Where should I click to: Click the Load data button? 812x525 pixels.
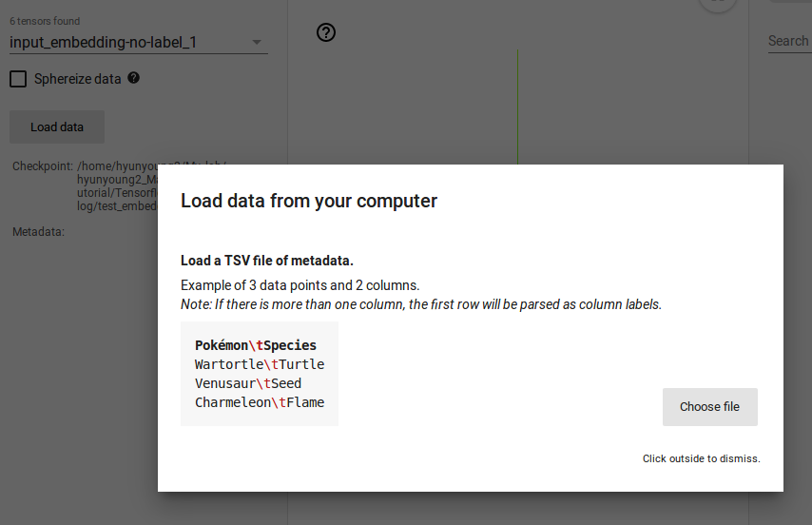coord(57,126)
